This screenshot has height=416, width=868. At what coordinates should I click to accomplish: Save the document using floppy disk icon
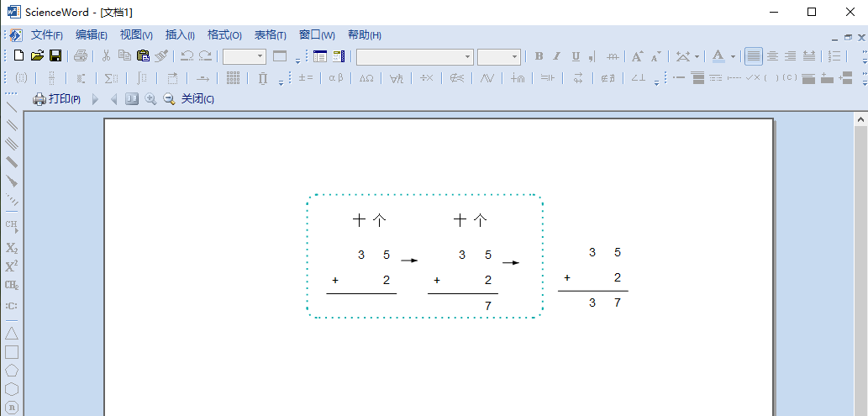point(55,55)
